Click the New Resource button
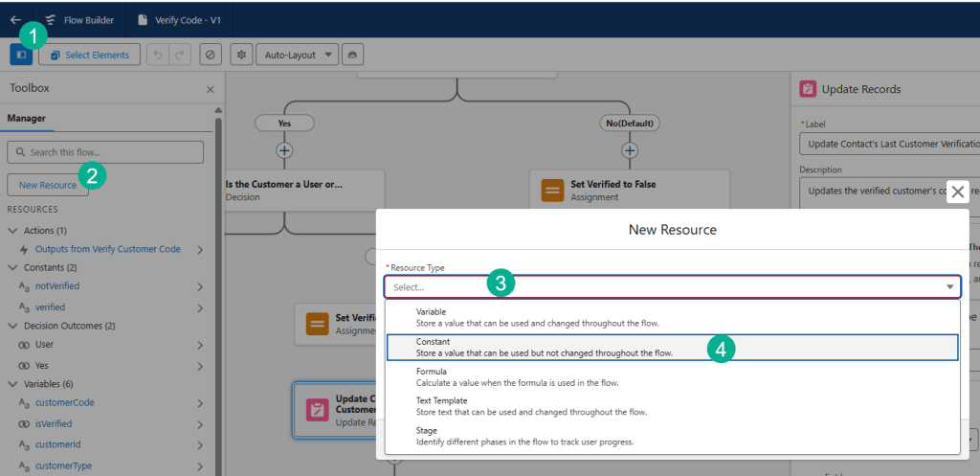This screenshot has width=980, height=476. (48, 185)
